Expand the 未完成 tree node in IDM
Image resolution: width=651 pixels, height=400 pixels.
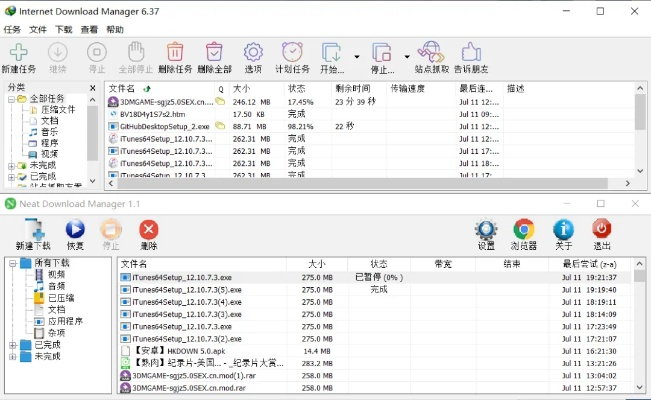(11, 165)
